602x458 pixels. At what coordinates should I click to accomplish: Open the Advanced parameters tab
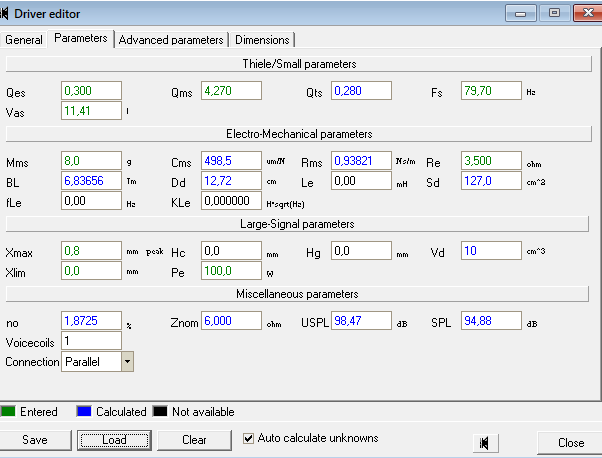[171, 40]
